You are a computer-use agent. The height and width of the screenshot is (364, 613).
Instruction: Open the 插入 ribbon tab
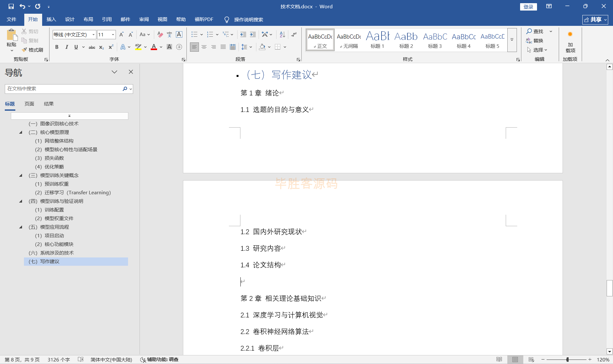click(x=51, y=19)
